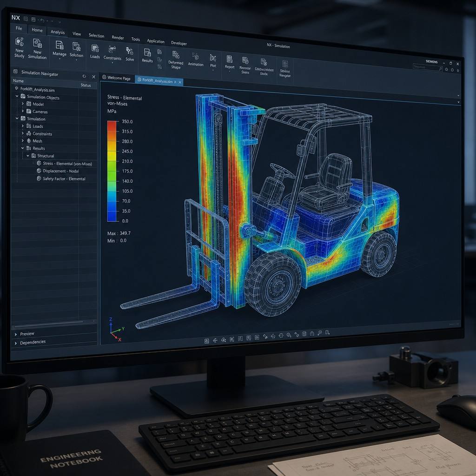Viewport: 476px width, 476px height.
Task: Click the red band of the stress legend
Action: (x=112, y=126)
